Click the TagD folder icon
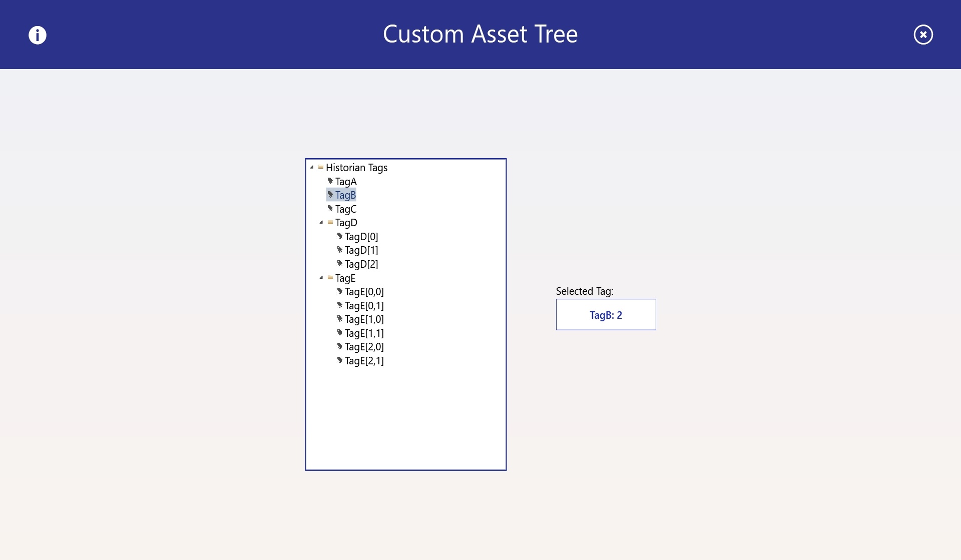 [x=330, y=222]
